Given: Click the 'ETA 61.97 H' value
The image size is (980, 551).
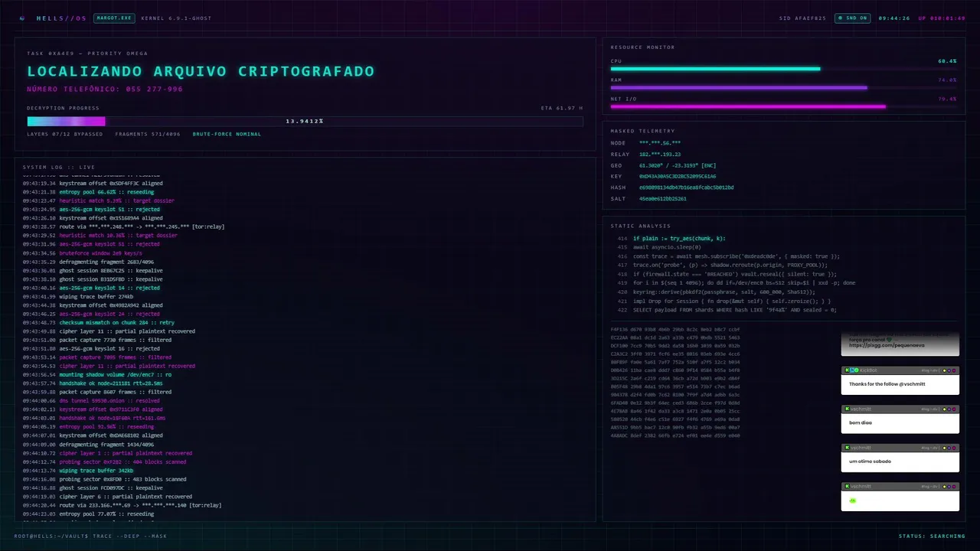Looking at the screenshot, I should (x=562, y=108).
